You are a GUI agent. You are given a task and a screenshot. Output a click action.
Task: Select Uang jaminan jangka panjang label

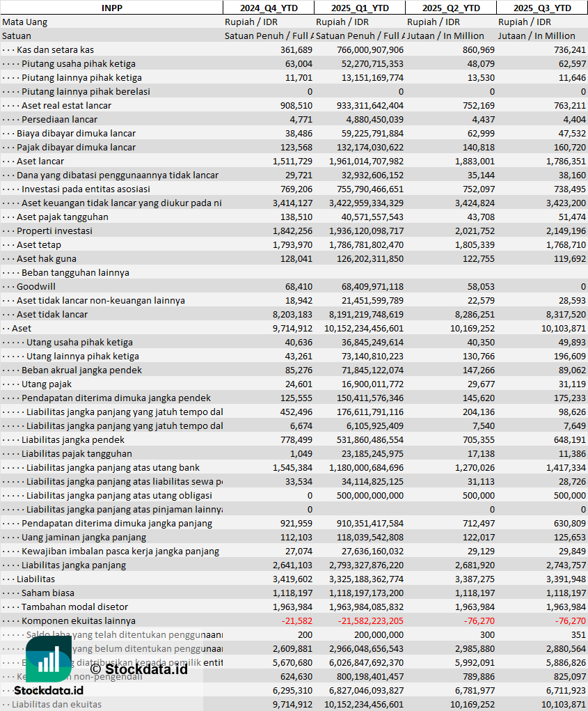tap(84, 538)
